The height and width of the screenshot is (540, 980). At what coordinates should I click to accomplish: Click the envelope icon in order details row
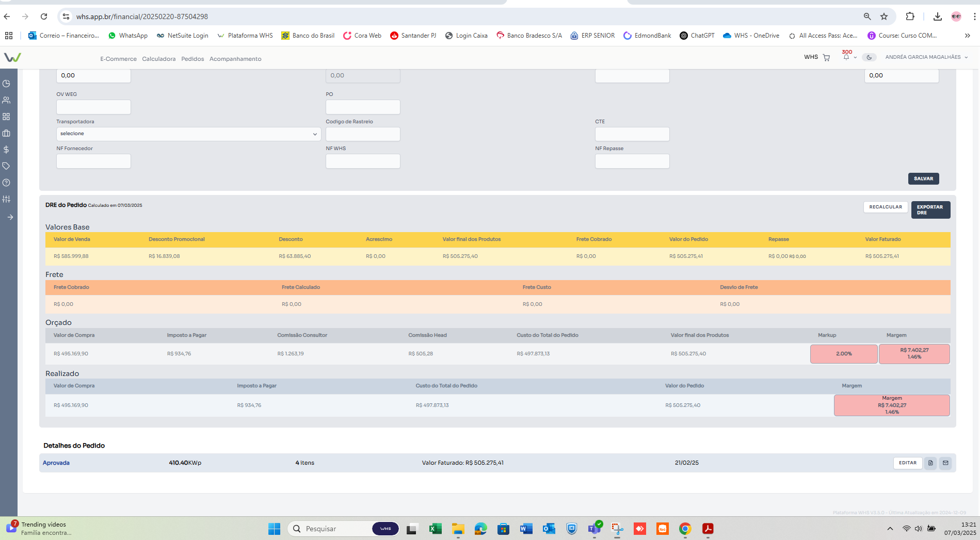[x=945, y=463]
